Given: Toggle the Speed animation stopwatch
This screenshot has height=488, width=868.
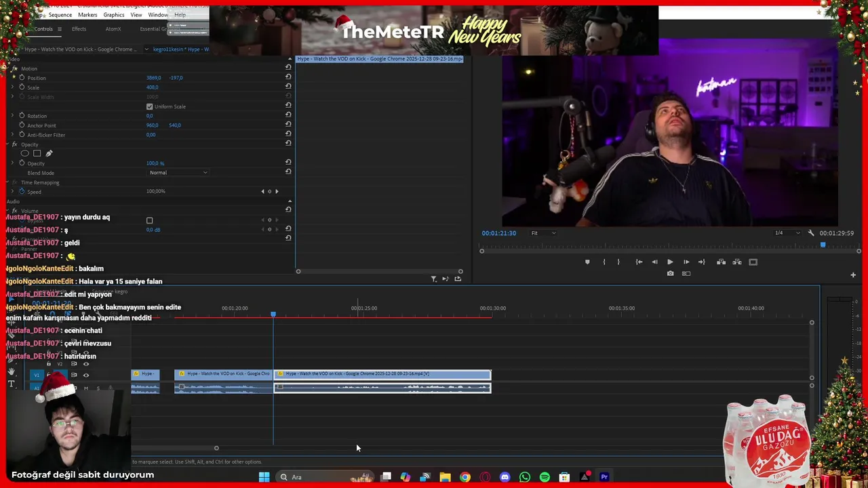Looking at the screenshot, I should pos(22,191).
